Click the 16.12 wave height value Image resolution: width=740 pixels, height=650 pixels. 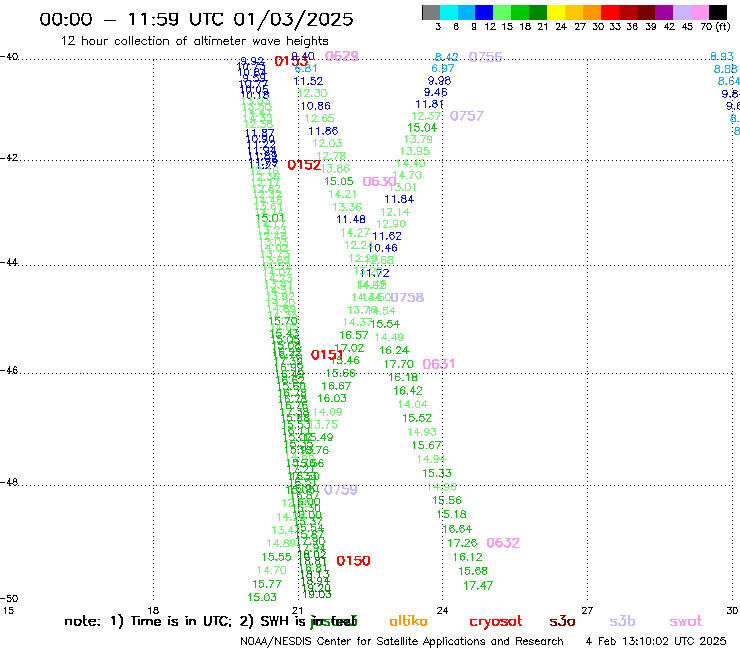coord(467,557)
